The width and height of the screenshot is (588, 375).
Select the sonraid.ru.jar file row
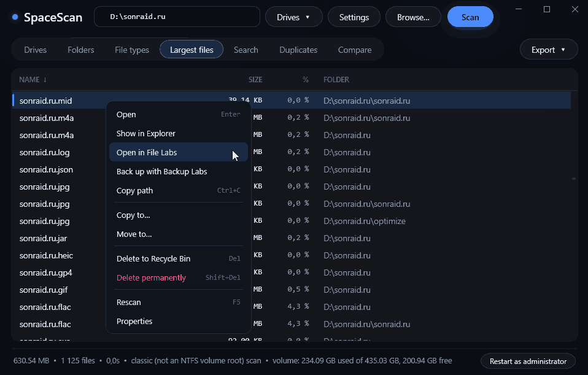point(292,238)
